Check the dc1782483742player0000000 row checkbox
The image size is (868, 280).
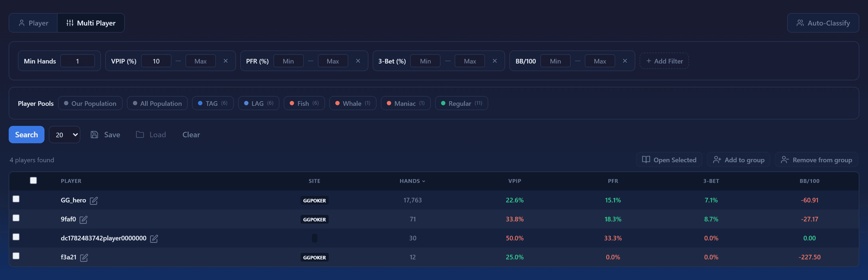click(16, 237)
